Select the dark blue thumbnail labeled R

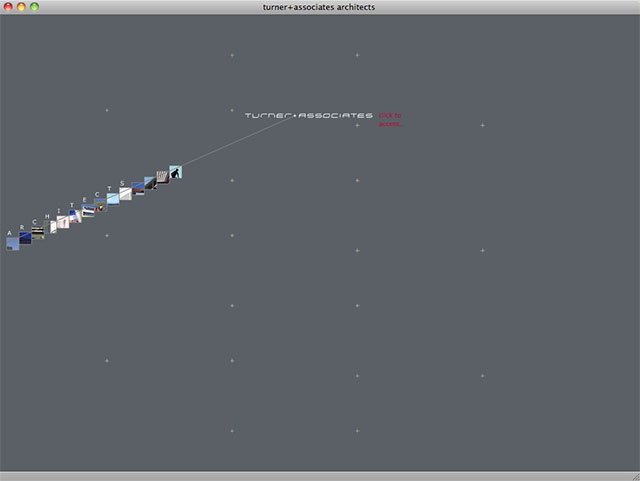pos(25,237)
